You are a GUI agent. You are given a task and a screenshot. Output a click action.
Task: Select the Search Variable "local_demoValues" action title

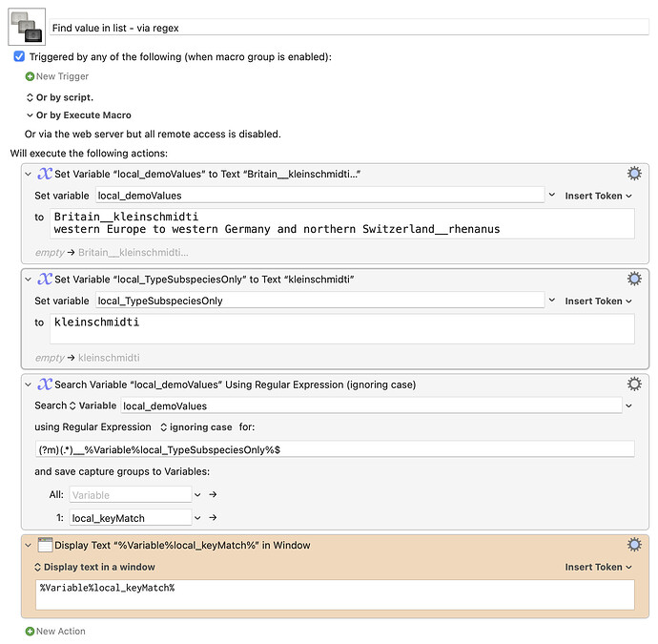(235, 384)
